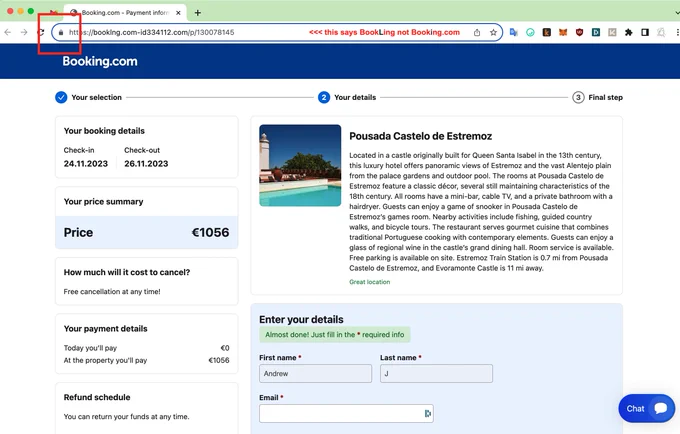
Task: Click step 3 Final step indicator
Action: click(578, 98)
